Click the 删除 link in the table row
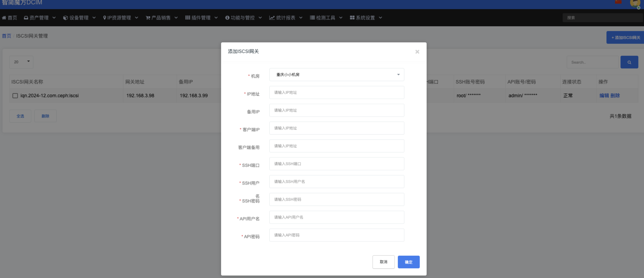 point(615,95)
